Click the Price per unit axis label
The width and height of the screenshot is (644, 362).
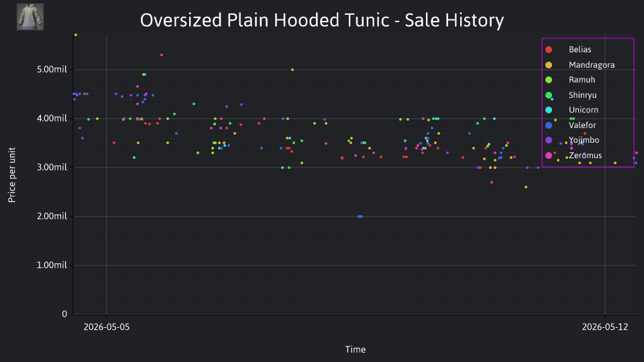12,175
